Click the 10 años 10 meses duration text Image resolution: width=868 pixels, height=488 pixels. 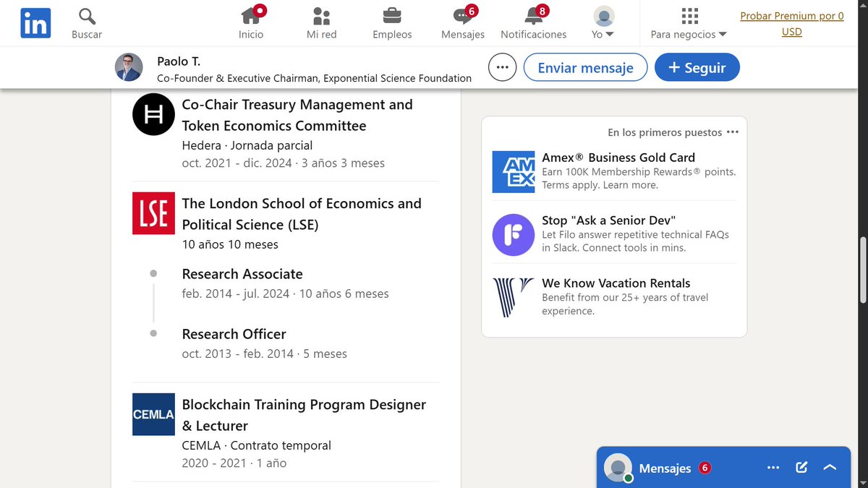230,244
